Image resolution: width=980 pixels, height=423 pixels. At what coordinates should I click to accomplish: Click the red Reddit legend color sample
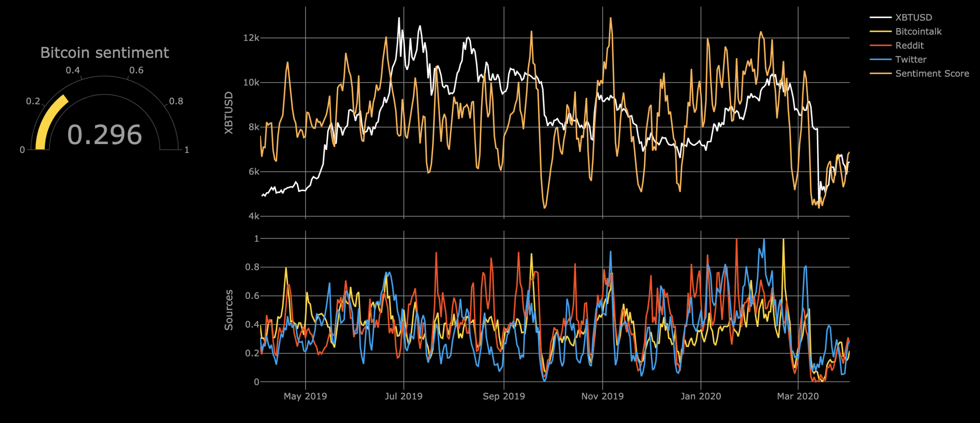(x=881, y=45)
